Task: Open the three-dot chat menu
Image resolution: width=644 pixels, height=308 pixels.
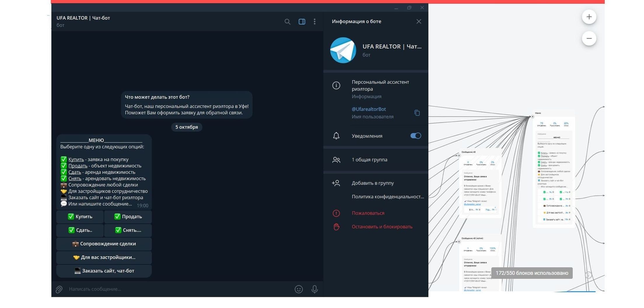Action: 314,22
